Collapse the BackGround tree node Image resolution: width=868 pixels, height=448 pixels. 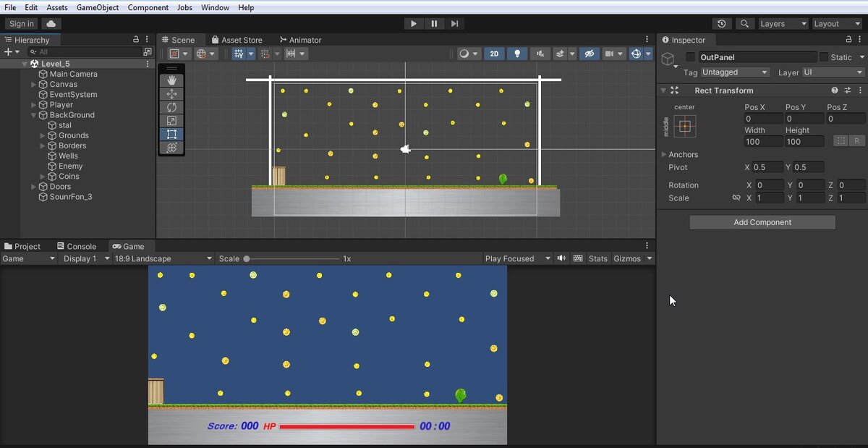click(x=33, y=115)
